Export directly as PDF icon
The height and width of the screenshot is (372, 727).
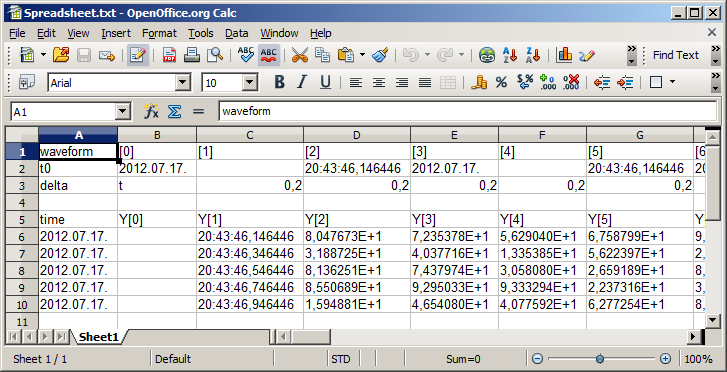[x=169, y=55]
